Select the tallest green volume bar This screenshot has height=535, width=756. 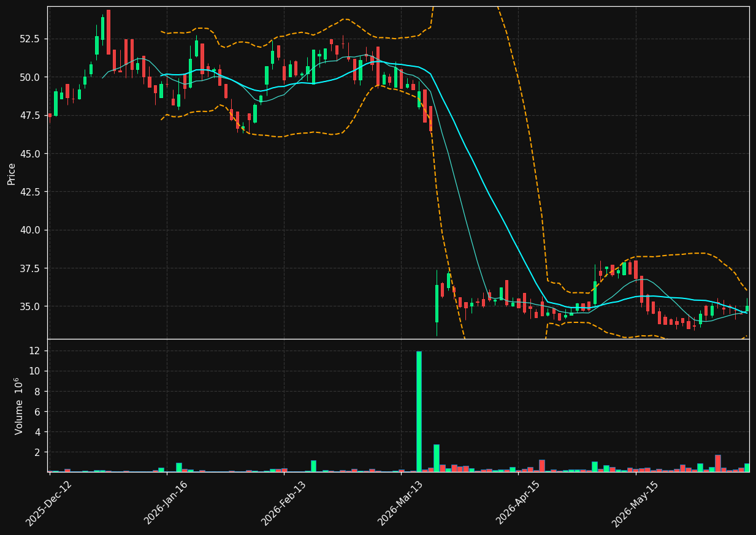(419, 411)
